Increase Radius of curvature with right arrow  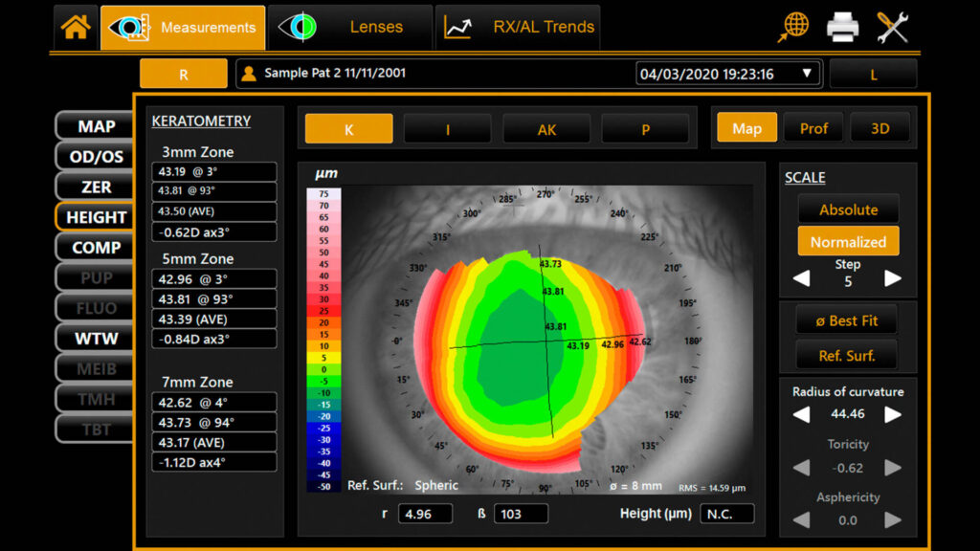coord(893,414)
